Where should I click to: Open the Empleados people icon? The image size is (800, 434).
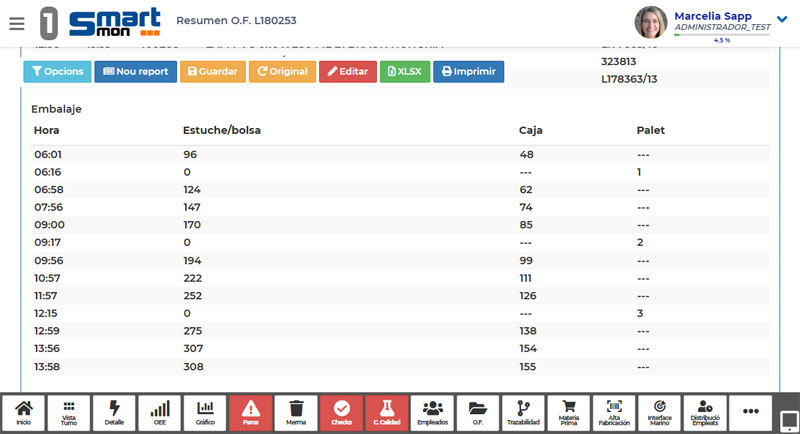pyautogui.click(x=433, y=413)
